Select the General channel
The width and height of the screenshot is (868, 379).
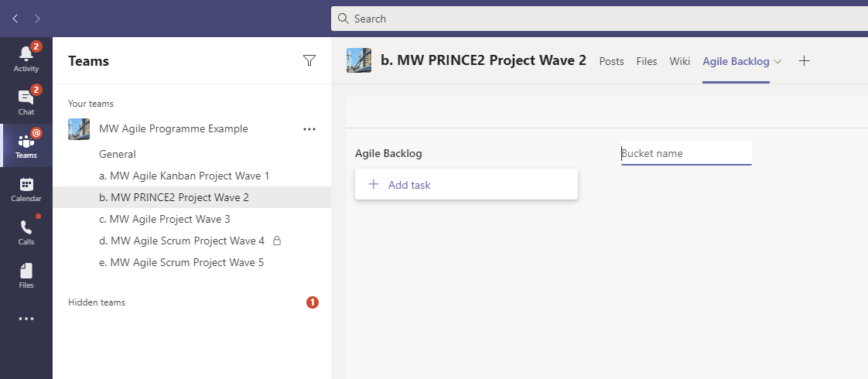(x=118, y=154)
